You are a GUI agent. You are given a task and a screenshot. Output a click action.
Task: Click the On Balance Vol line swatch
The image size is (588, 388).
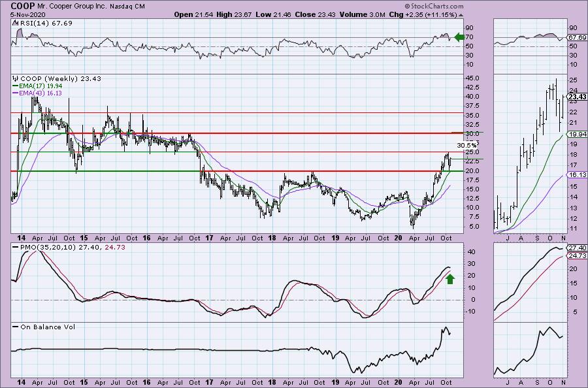[x=16, y=327]
